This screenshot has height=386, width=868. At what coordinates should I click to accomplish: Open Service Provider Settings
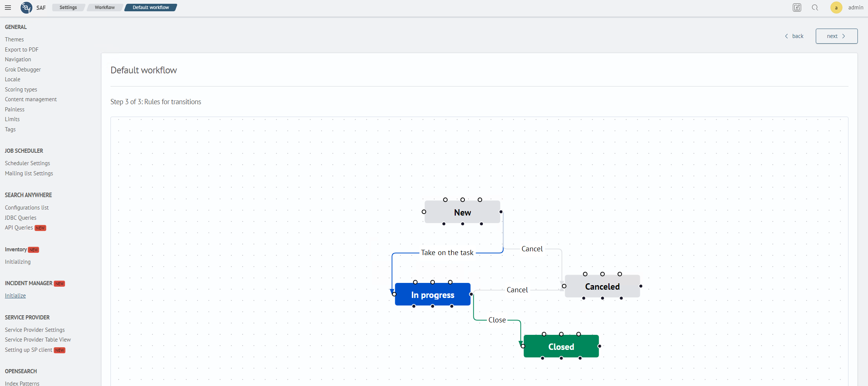pyautogui.click(x=35, y=330)
